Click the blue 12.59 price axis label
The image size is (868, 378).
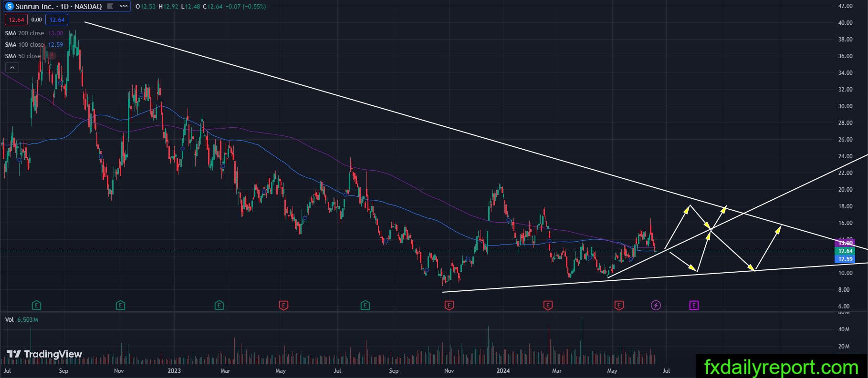click(x=845, y=259)
